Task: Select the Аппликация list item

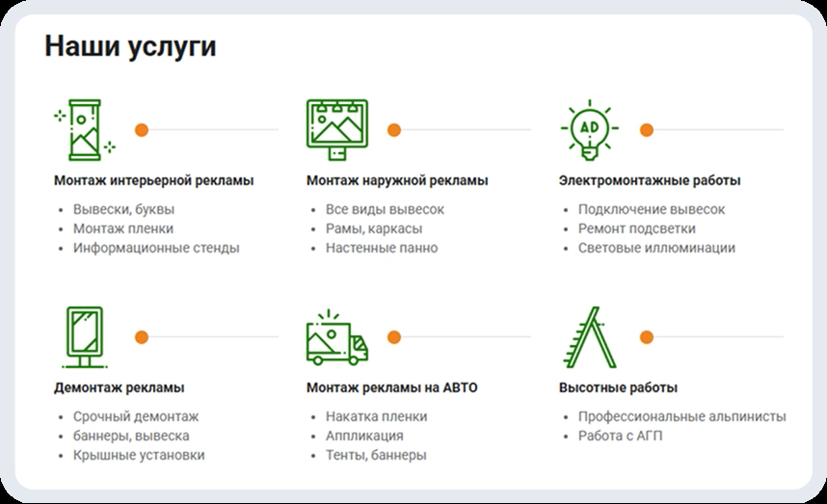Action: (x=364, y=436)
